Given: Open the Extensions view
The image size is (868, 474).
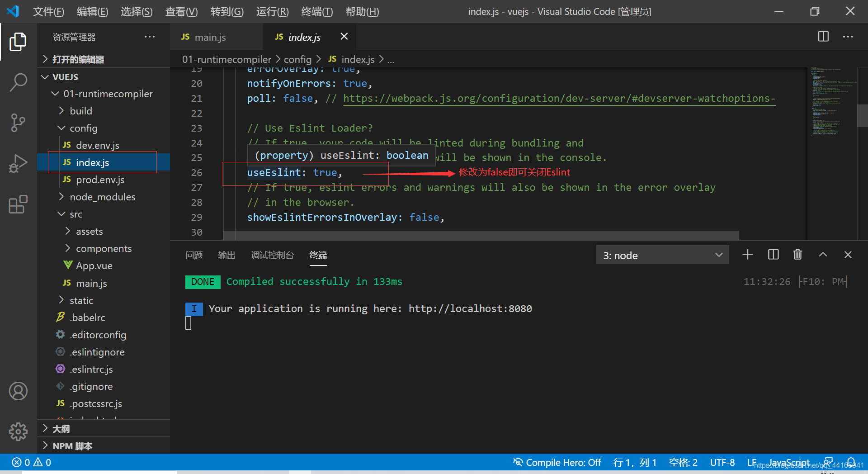Looking at the screenshot, I should (18, 204).
